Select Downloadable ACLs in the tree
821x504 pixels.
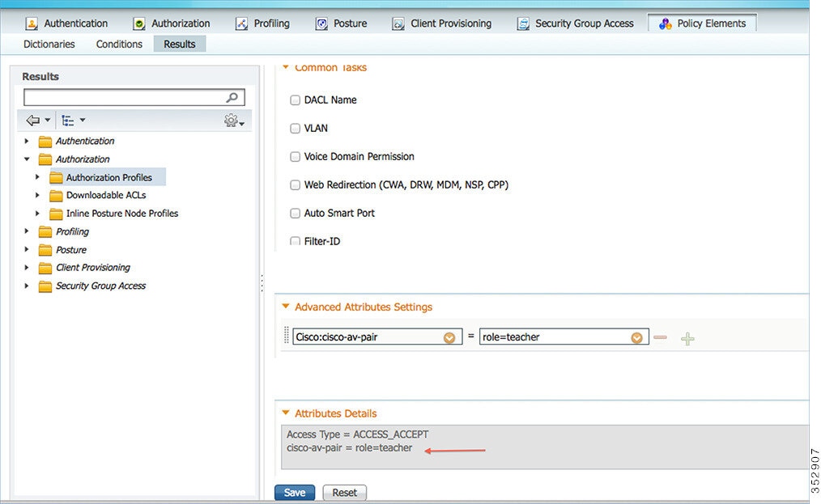coord(106,195)
